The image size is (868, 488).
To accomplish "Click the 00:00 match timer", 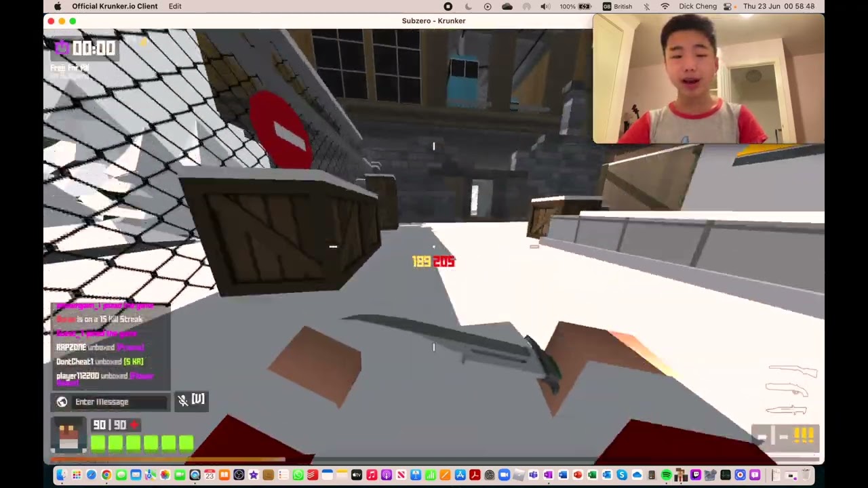I will tap(94, 48).
